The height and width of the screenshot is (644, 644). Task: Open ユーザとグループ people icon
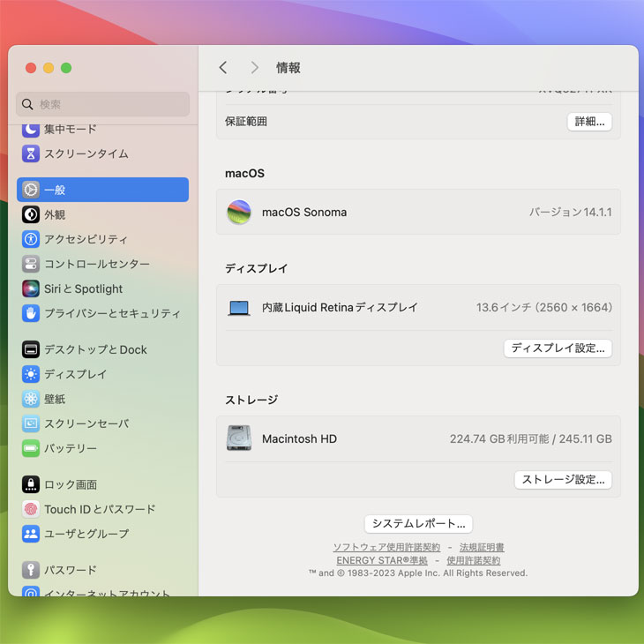[x=31, y=534]
